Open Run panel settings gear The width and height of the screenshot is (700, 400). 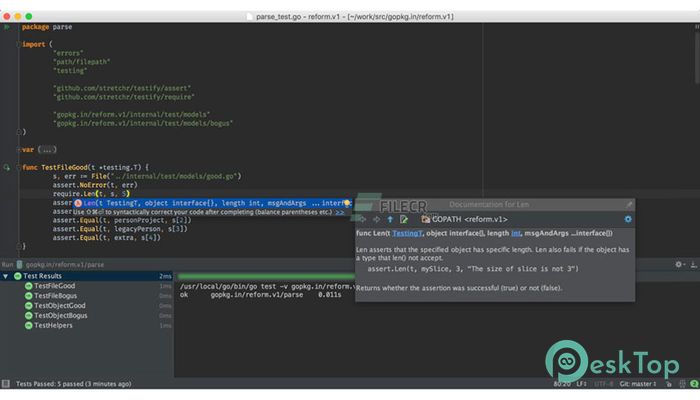point(679,264)
